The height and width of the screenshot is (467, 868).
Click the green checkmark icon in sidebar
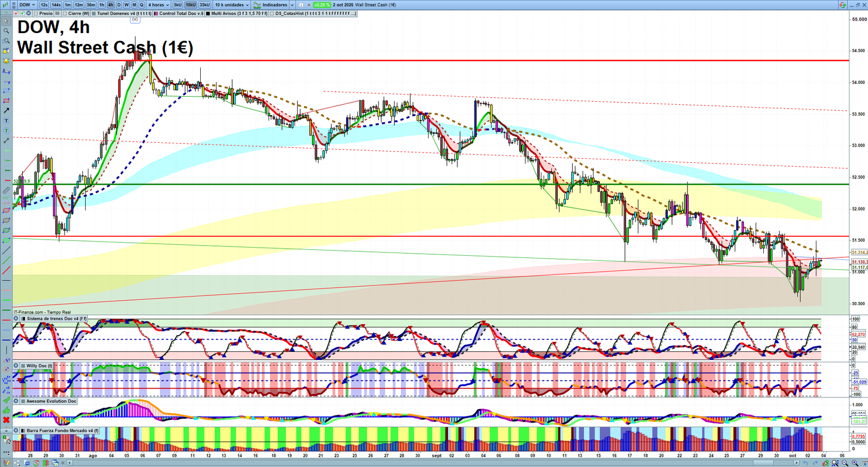[7, 400]
